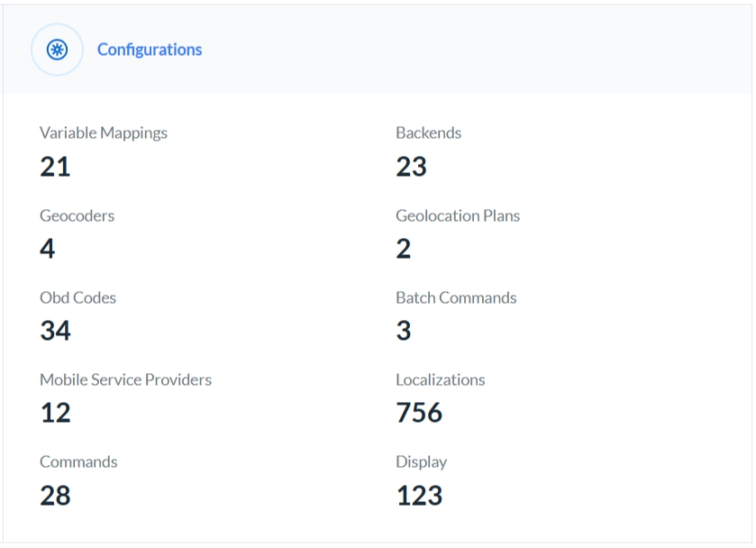Click the Configurations gear icon
The height and width of the screenshot is (548, 756).
(58, 50)
